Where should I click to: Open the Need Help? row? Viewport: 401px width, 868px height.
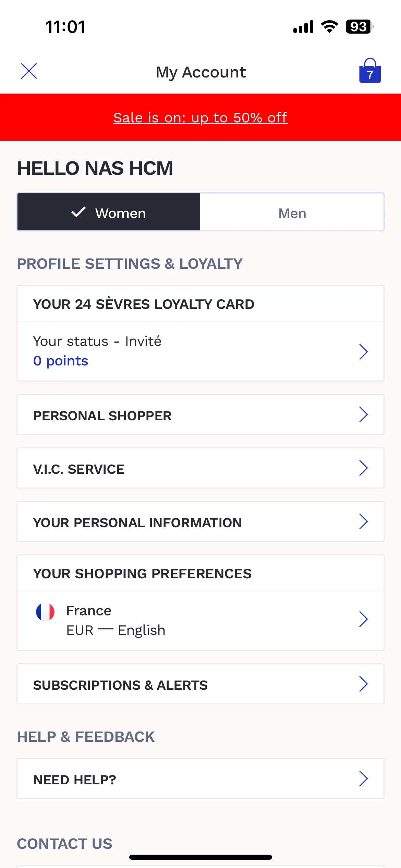click(200, 779)
